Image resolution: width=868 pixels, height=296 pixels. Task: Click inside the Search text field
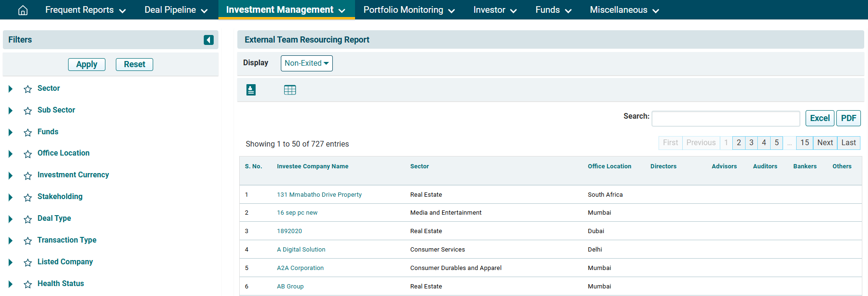(x=725, y=119)
